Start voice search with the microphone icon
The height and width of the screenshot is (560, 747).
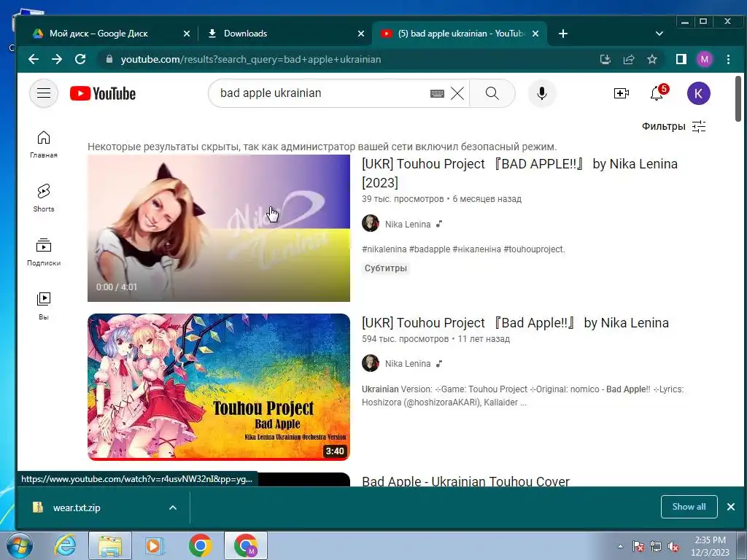coord(542,93)
